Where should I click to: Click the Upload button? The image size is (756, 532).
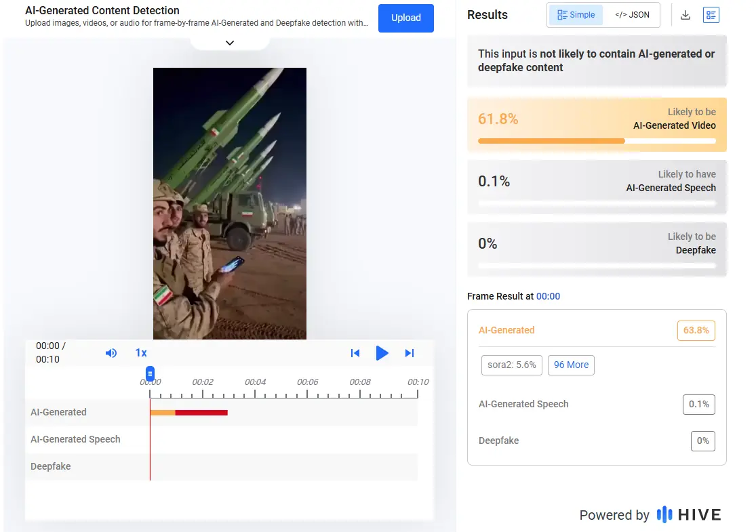pos(406,18)
